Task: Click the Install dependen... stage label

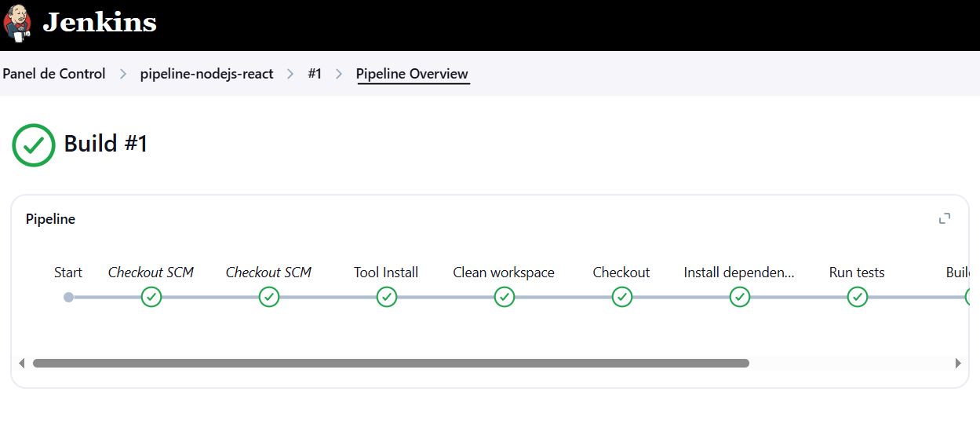Action: coord(739,273)
